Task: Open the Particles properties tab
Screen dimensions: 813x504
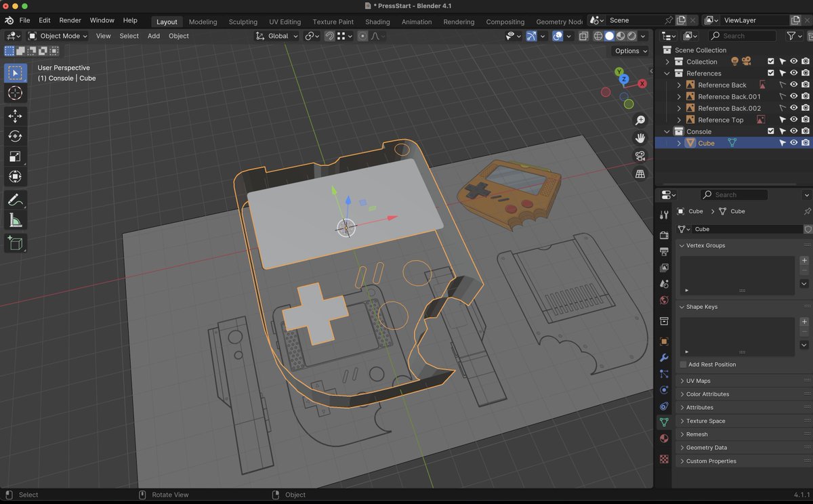Action: point(664,374)
